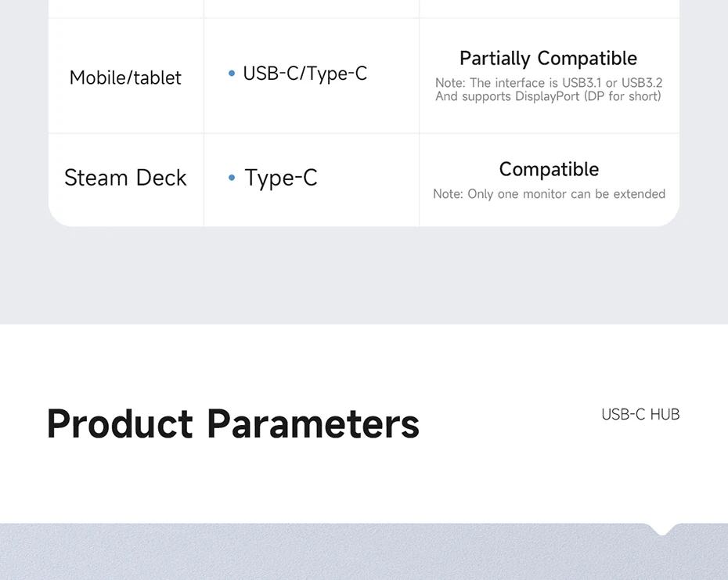Click the USB-C HUB label
The image size is (728, 580).
[640, 414]
